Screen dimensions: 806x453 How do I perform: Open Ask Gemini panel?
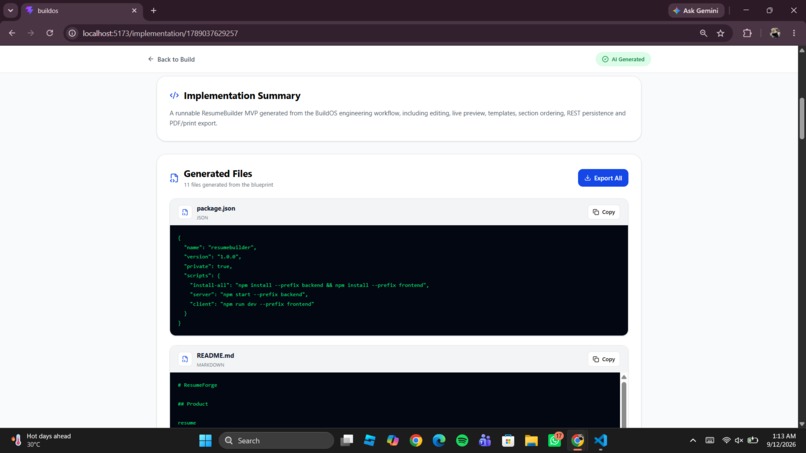pyautogui.click(x=696, y=10)
